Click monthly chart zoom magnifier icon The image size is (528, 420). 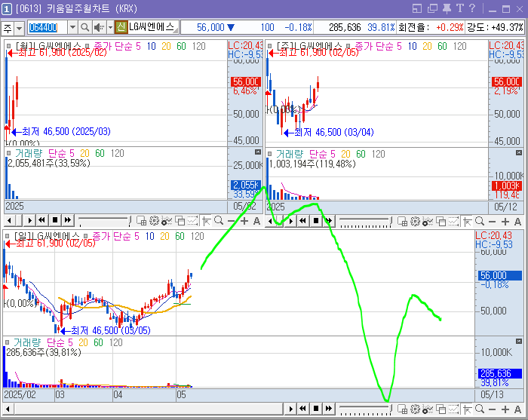point(219,221)
